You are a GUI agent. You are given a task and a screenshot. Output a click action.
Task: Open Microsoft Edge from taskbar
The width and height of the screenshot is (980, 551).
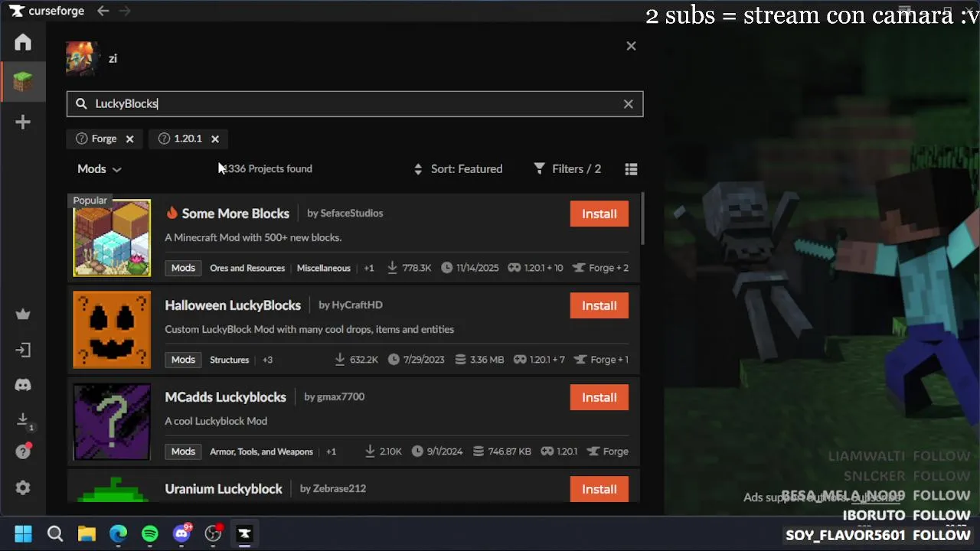(x=118, y=533)
